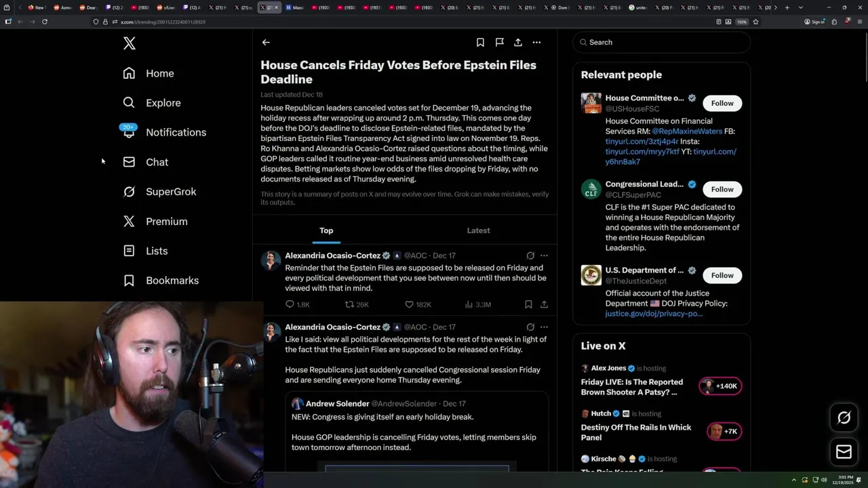Image resolution: width=868 pixels, height=488 pixels.
Task: Report the story with the flag icon
Action: (499, 42)
